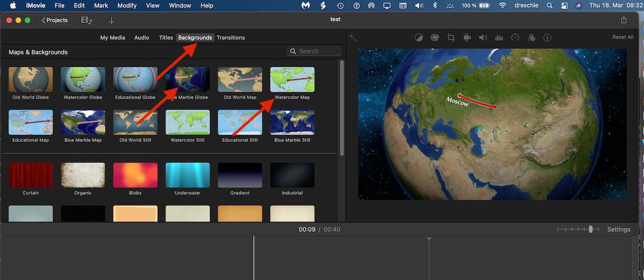The width and height of the screenshot is (644, 280).
Task: Click the Share export icon
Action: coord(624,20)
